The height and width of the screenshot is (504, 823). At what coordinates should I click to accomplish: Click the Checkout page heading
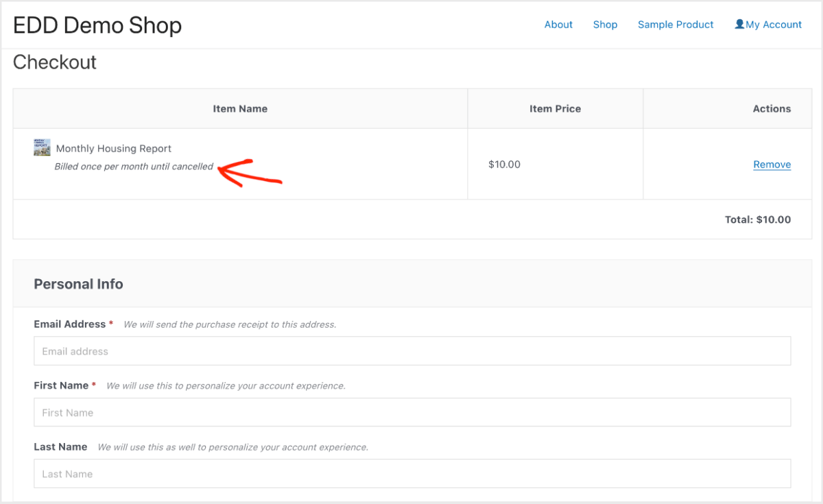(55, 62)
